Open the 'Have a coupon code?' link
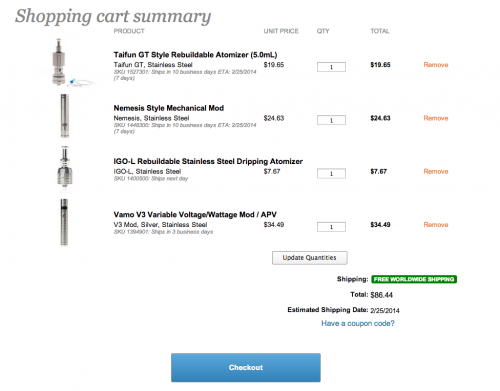500x391 pixels. pos(358,323)
